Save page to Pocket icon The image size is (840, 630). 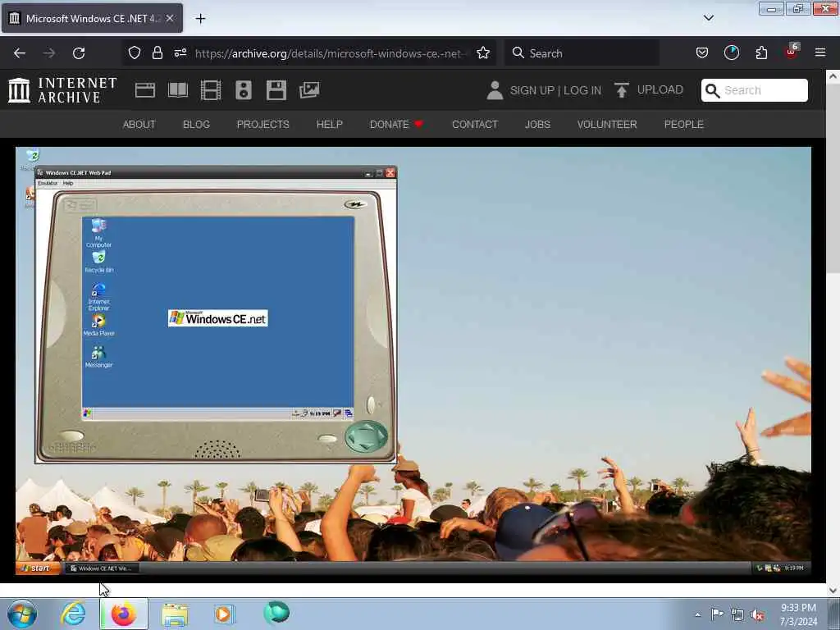[702, 52]
